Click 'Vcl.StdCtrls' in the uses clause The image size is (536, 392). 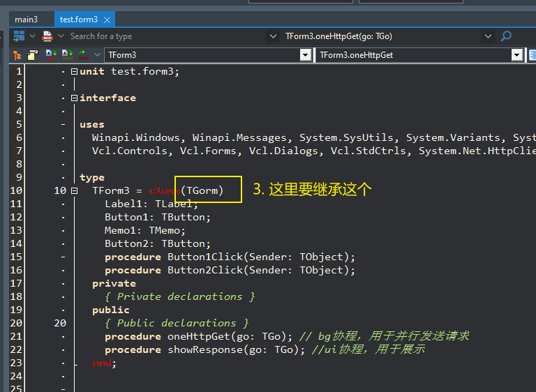tap(368, 151)
